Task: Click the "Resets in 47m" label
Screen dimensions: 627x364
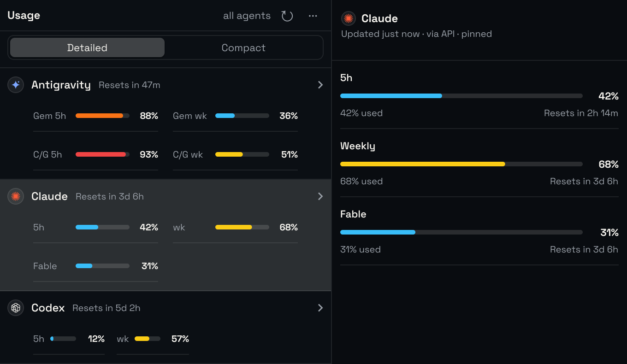Action: click(x=130, y=85)
